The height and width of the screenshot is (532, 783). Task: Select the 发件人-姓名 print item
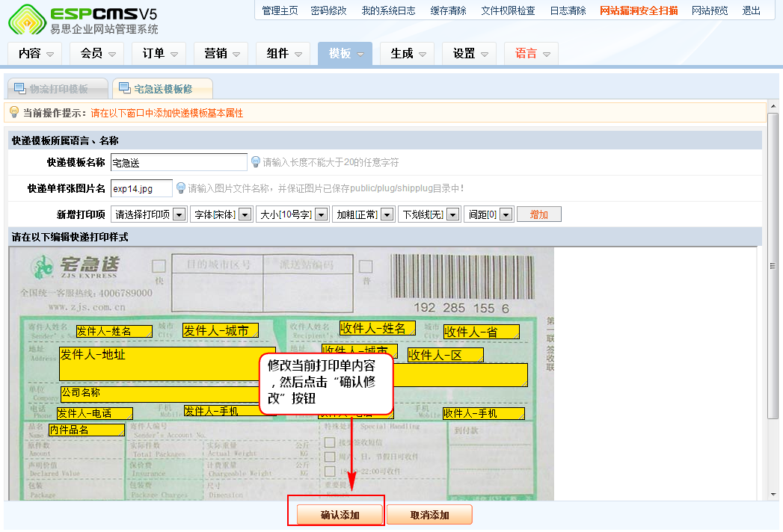(114, 331)
